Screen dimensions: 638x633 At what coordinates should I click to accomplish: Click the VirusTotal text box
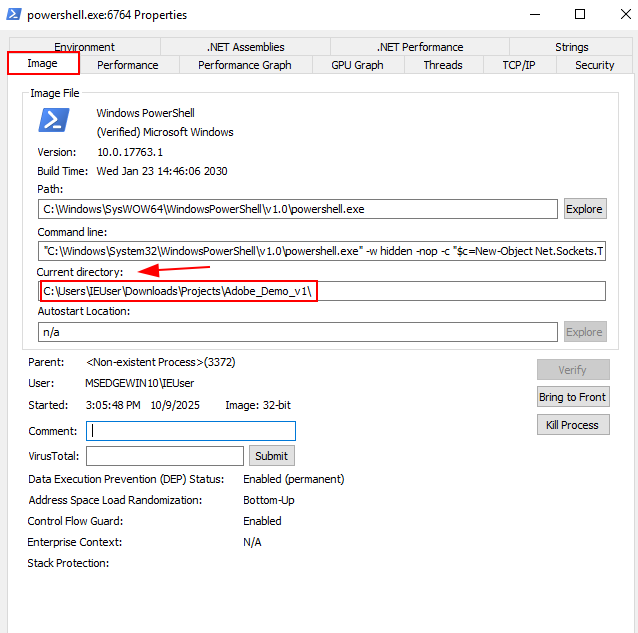[165, 456]
